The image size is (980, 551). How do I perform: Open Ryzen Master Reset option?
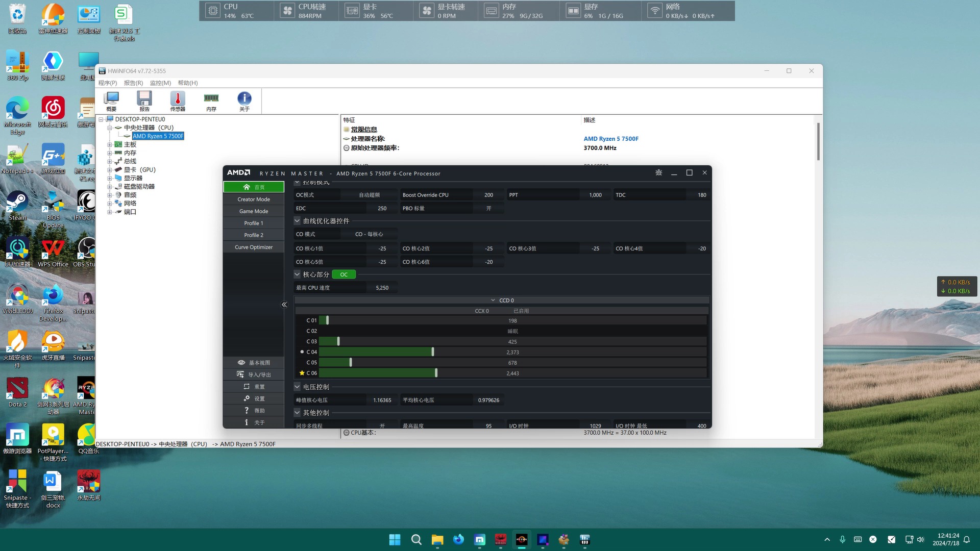tap(254, 387)
